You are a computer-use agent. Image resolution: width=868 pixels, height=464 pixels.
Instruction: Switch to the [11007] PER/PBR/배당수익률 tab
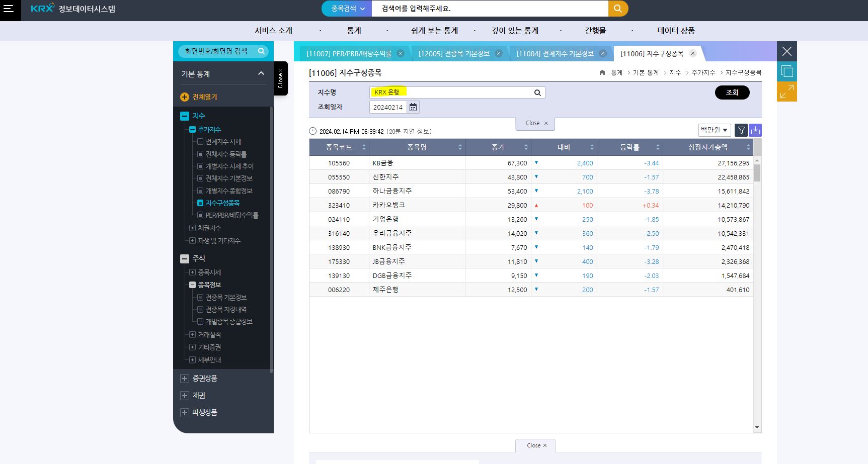coord(349,53)
